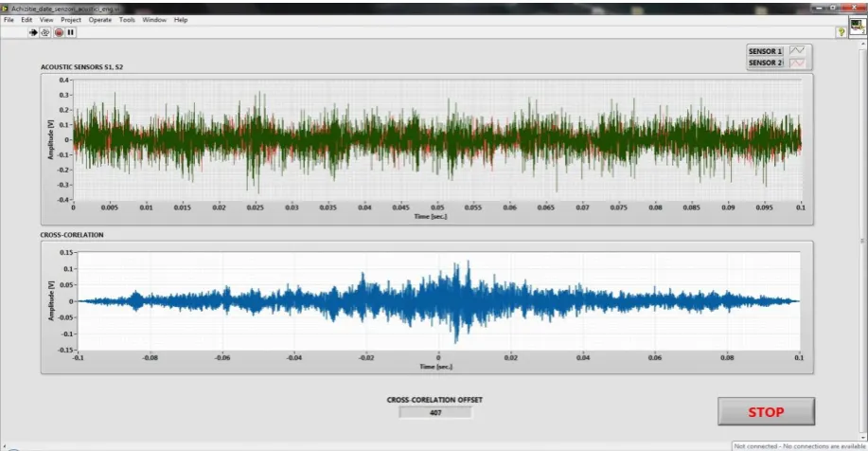Open the Edit menu
868x451 pixels.
point(27,20)
